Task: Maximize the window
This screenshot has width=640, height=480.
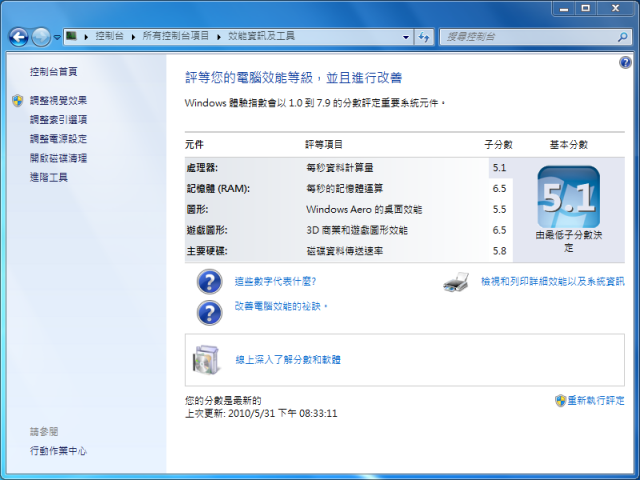Action: tap(586, 8)
